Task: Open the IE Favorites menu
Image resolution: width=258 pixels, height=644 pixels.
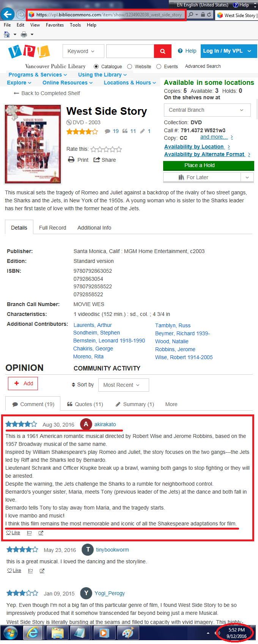Action: tap(55, 25)
